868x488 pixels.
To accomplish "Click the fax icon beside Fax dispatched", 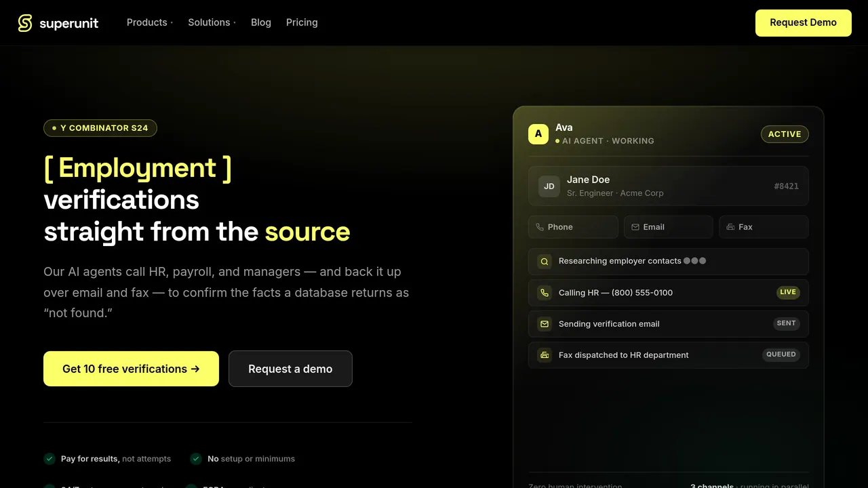I will (x=544, y=355).
